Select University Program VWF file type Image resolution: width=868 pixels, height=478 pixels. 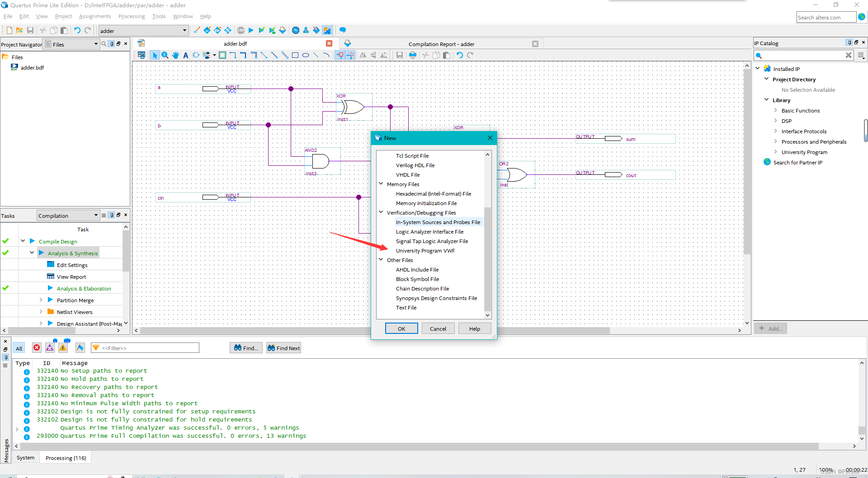click(425, 251)
